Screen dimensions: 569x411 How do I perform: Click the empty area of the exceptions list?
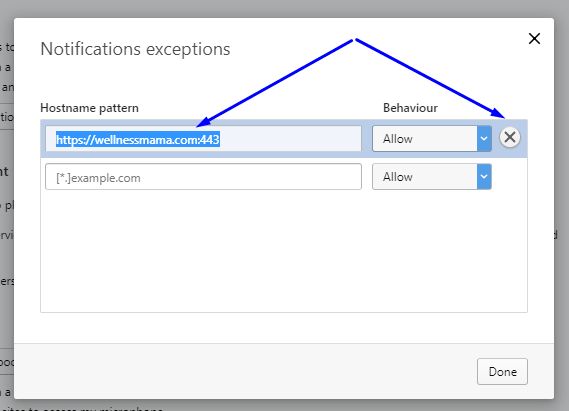[x=284, y=250]
